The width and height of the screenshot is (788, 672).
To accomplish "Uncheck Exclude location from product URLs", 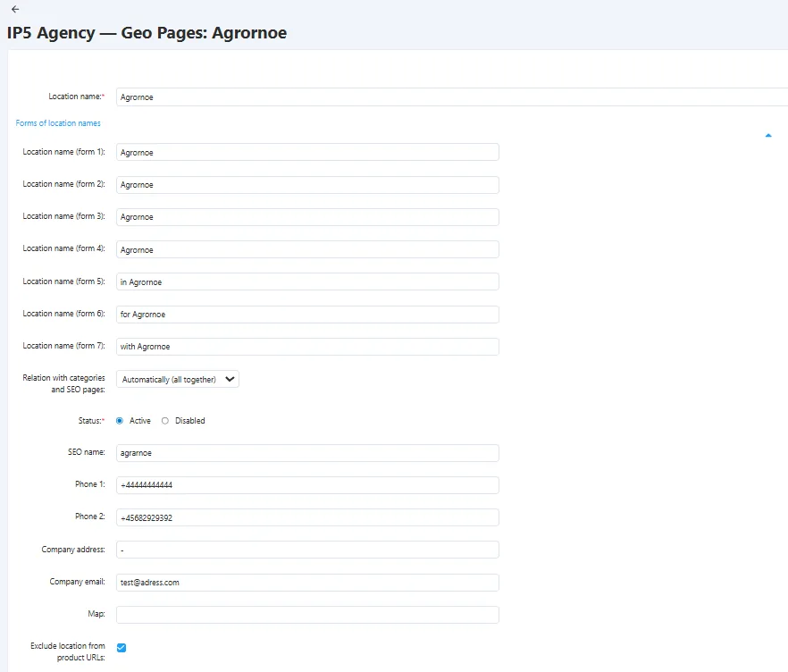I will coord(122,647).
